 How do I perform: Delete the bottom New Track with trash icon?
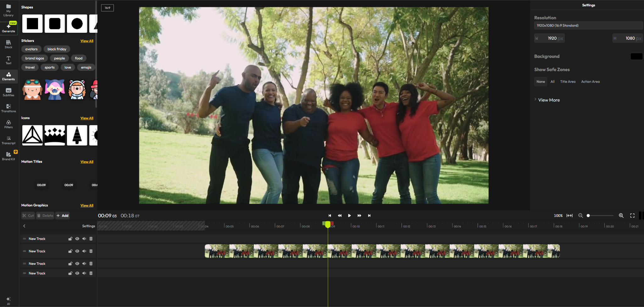(x=91, y=273)
